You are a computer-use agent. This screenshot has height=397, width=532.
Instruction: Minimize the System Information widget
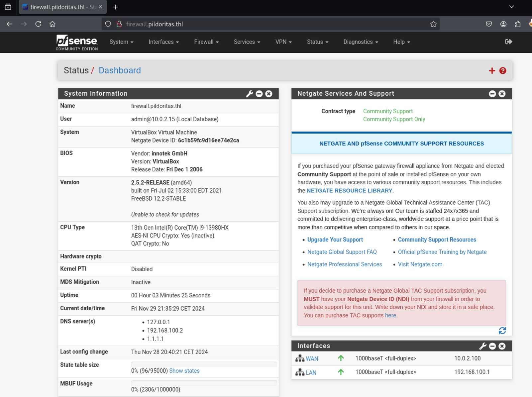pyautogui.click(x=259, y=94)
